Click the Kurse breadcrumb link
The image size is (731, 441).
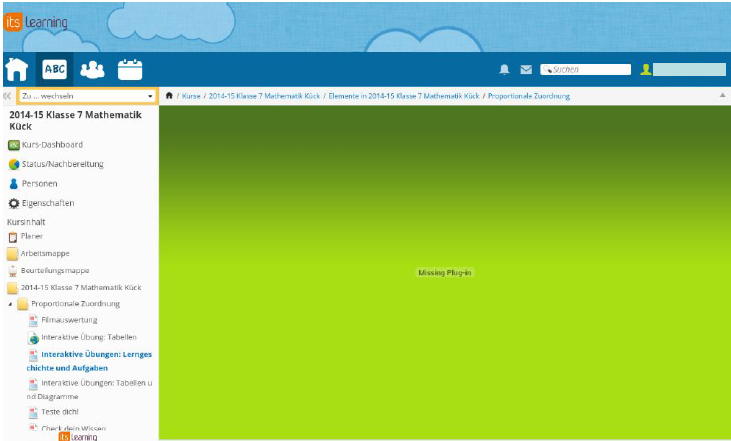point(191,96)
